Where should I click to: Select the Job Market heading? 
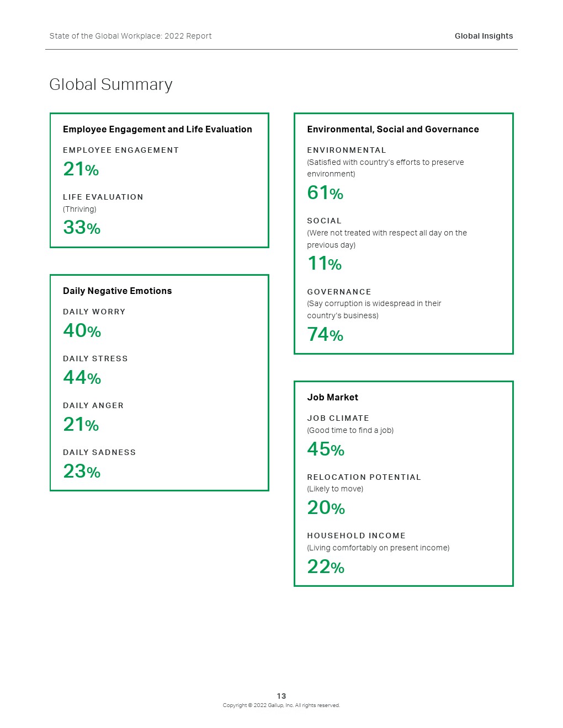332,397
